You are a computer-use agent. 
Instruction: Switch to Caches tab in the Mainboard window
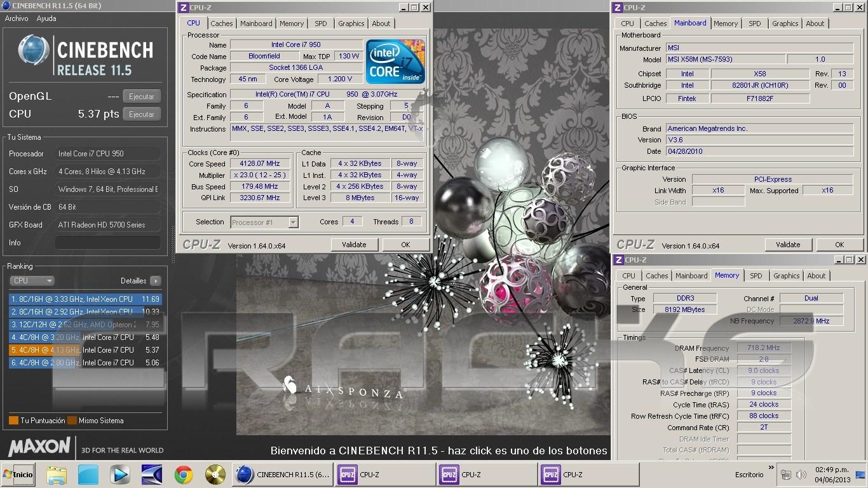point(656,24)
